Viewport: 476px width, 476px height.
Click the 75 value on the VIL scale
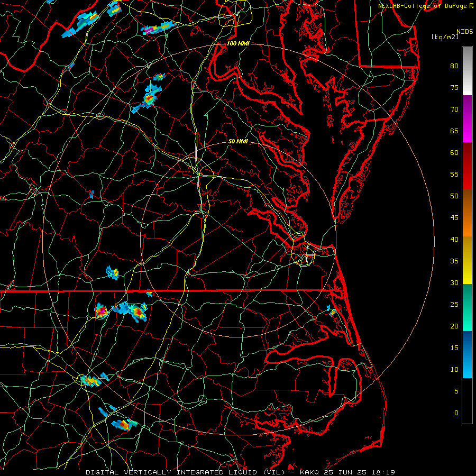pos(454,87)
